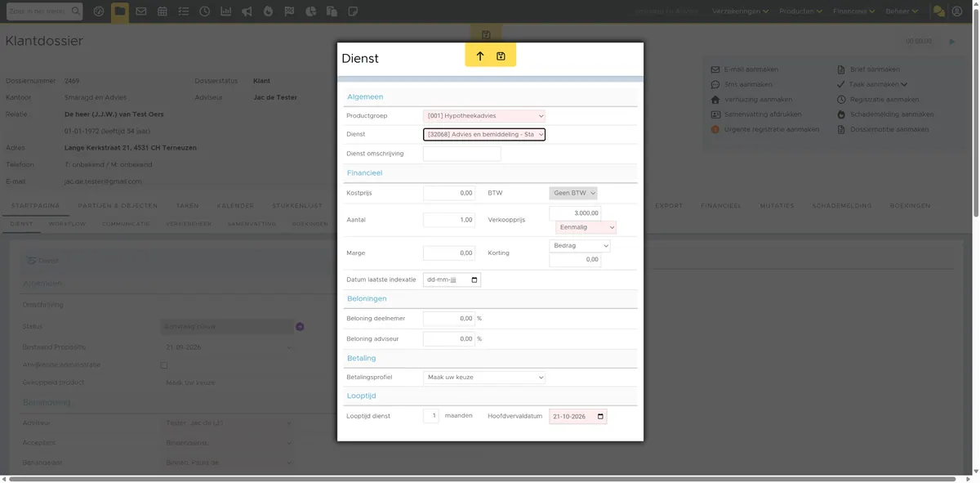Click the search field in the top bar
This screenshot has width=980, height=483.
point(45,11)
